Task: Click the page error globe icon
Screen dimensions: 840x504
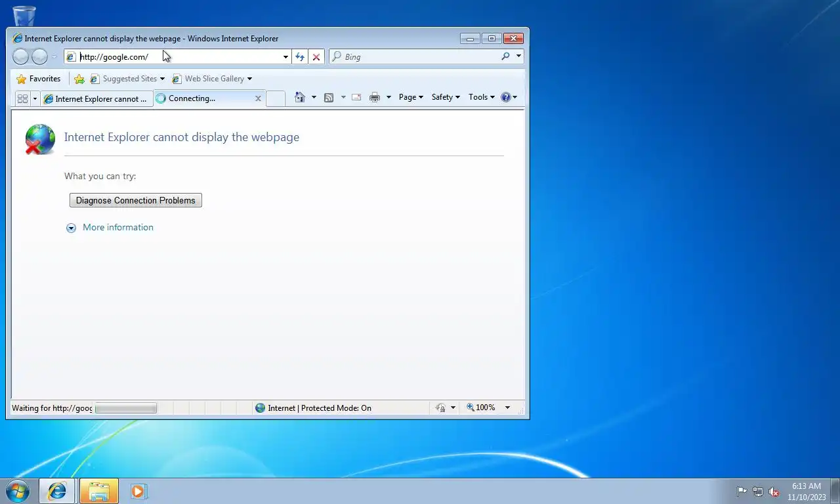Action: (40, 139)
